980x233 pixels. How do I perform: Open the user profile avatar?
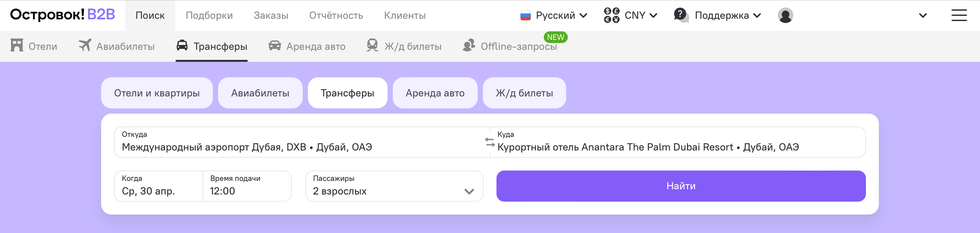tap(785, 16)
